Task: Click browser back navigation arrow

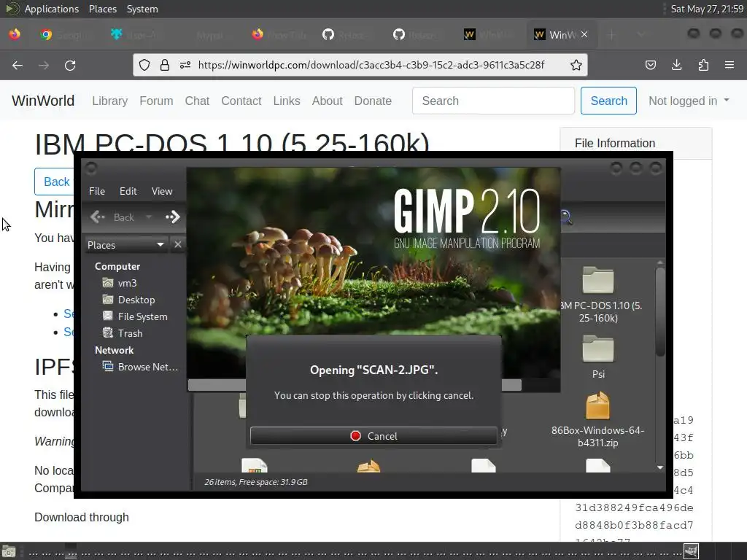Action: click(x=18, y=65)
